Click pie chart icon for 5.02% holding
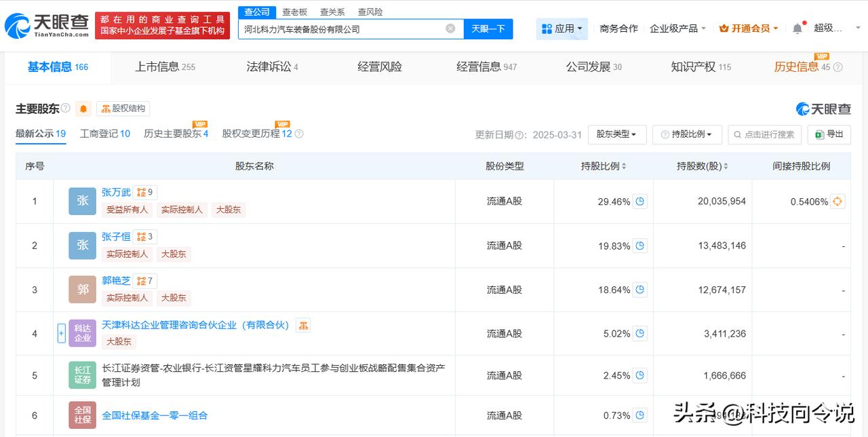The height and width of the screenshot is (437, 868). [639, 333]
